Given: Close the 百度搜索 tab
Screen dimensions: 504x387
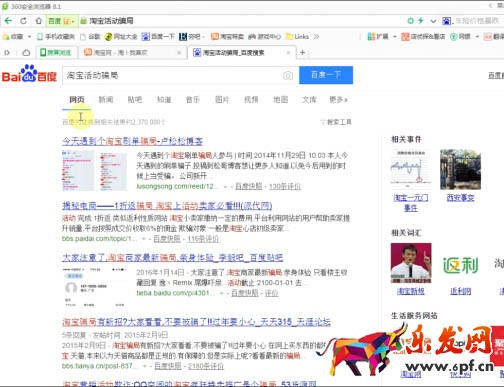Looking at the screenshot, I should [289, 53].
